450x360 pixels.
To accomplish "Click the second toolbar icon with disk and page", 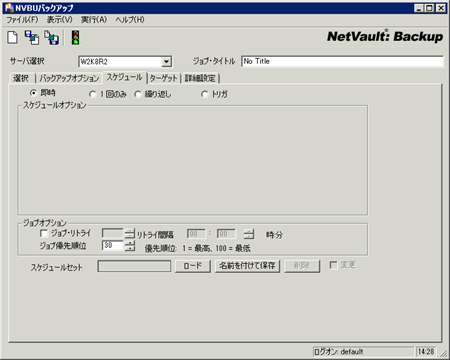I will click(32, 37).
